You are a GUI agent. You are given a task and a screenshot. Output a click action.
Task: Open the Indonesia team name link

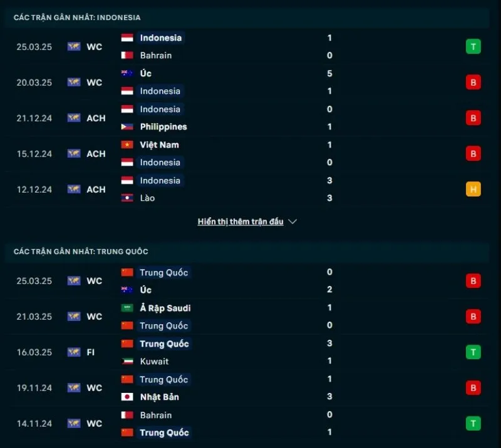point(160,38)
